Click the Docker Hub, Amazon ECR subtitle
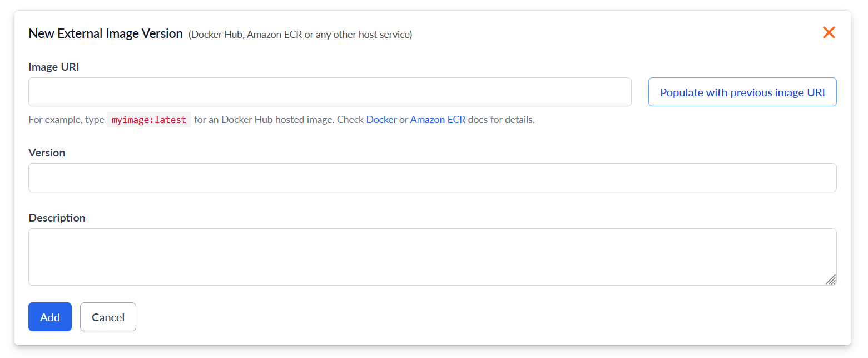The height and width of the screenshot is (358, 868). point(300,35)
